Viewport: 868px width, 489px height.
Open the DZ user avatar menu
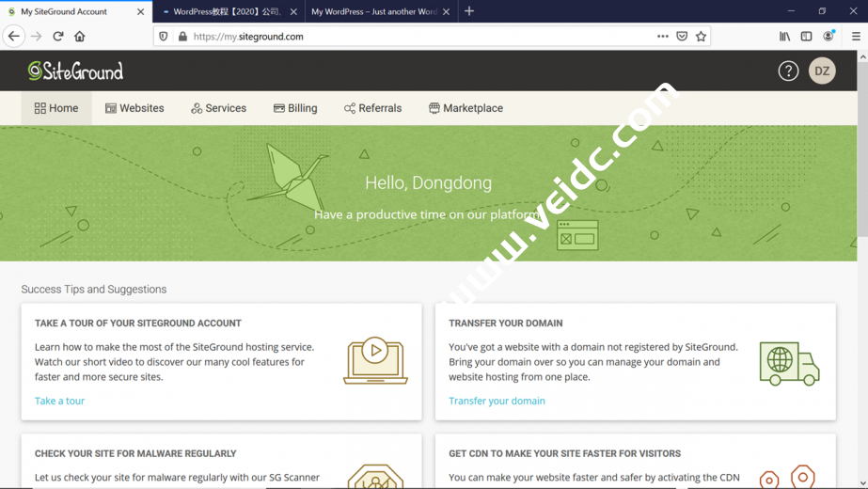(x=822, y=71)
